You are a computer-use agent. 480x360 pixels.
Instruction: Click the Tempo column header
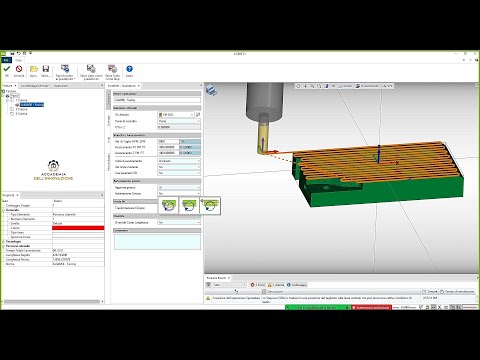[x=429, y=292]
